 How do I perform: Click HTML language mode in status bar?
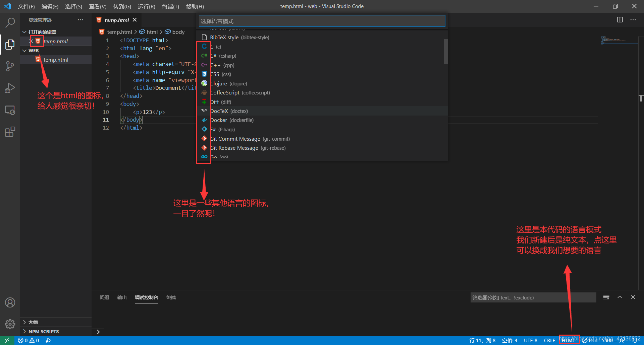coord(569,340)
